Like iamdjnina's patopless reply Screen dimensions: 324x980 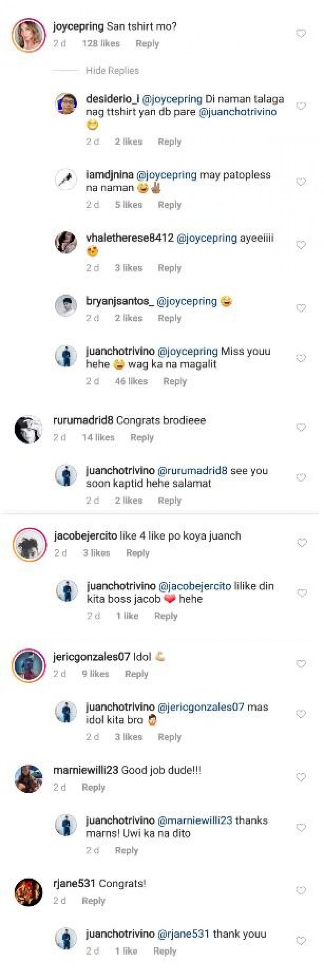[x=301, y=182]
